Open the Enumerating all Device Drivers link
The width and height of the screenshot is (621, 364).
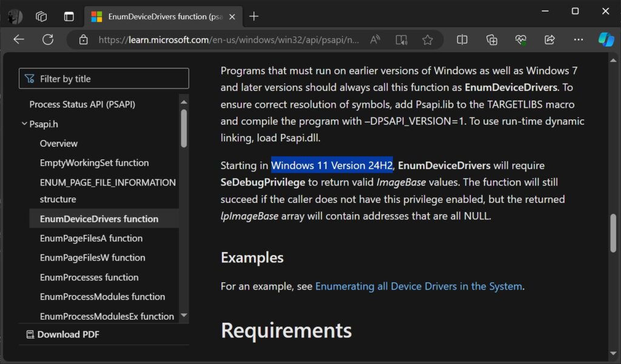[x=418, y=286]
